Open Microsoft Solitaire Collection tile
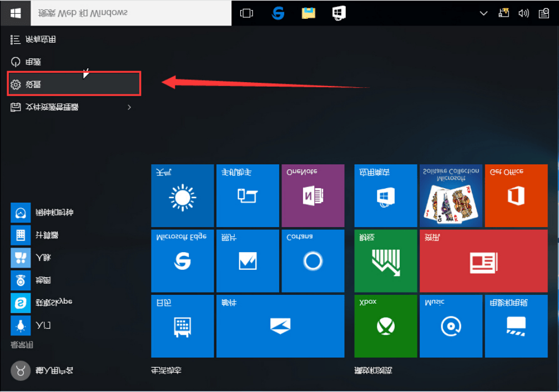Image resolution: width=559 pixels, height=392 pixels. click(x=451, y=195)
